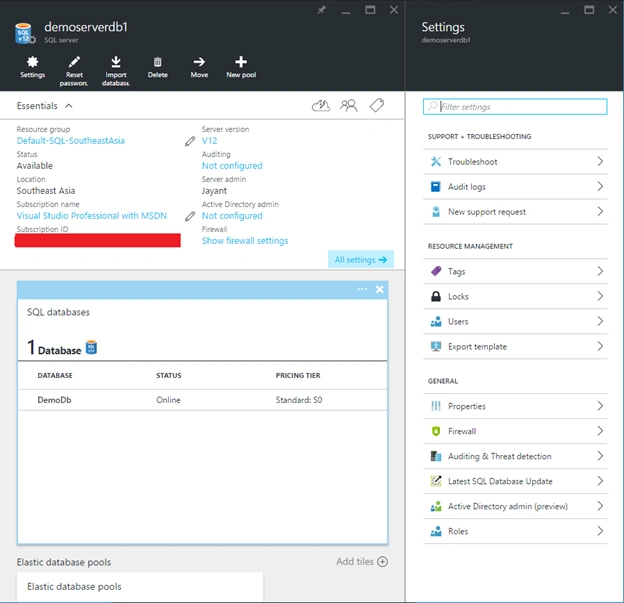The image size is (624, 603).
Task: Expand the Troubleshoot settings entry
Action: pyautogui.click(x=515, y=162)
